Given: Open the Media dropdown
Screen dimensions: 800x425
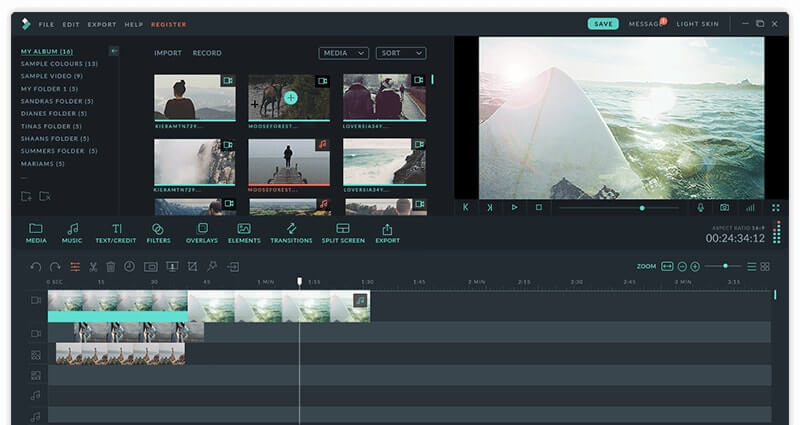Looking at the screenshot, I should point(343,53).
